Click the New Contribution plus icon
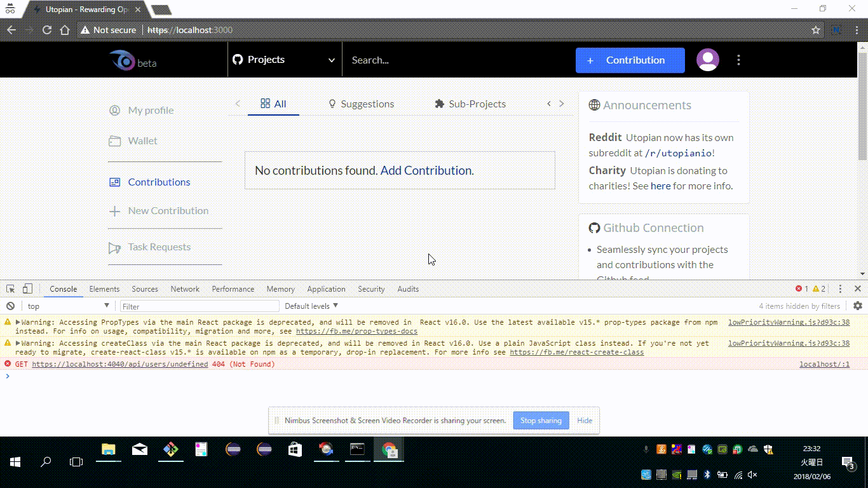 (x=114, y=211)
